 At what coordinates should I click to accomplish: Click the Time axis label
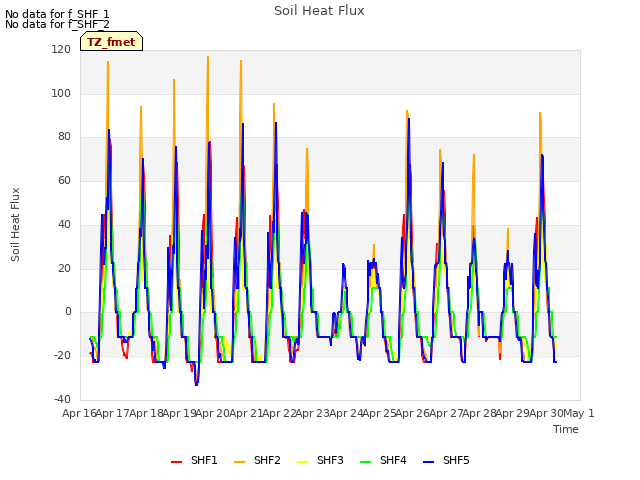(x=566, y=429)
